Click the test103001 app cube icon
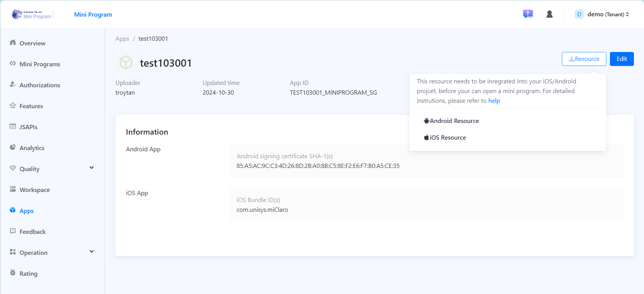Image resolution: width=644 pixels, height=294 pixels. click(x=126, y=62)
